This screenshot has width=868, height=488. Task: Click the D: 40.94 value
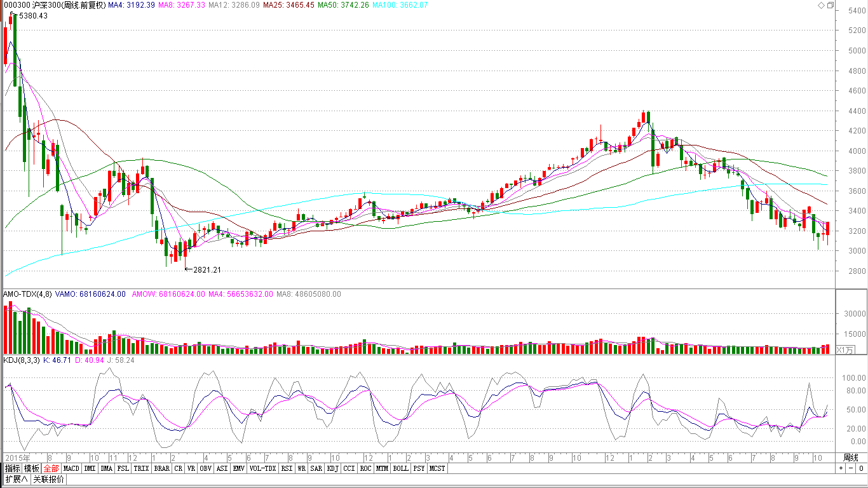[x=89, y=360]
